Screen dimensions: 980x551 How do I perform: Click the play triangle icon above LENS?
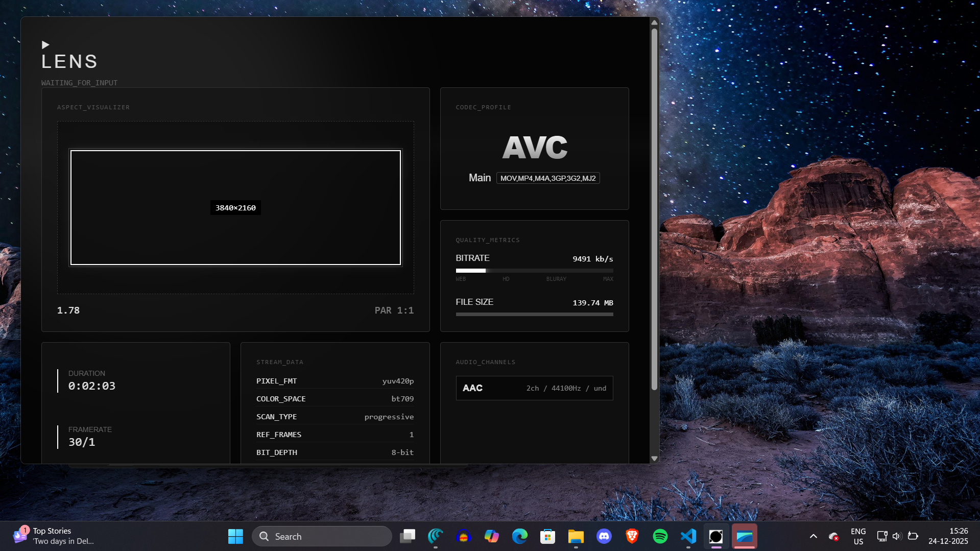click(x=45, y=45)
